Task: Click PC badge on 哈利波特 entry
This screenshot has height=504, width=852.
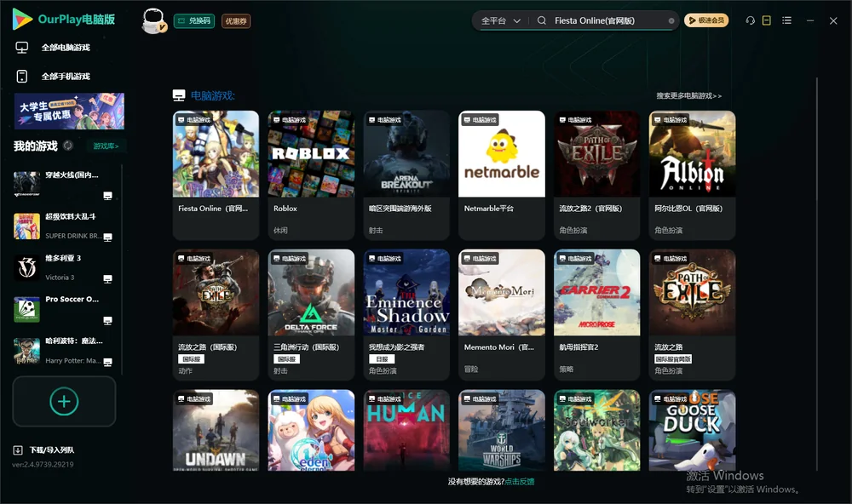Action: coord(107,363)
